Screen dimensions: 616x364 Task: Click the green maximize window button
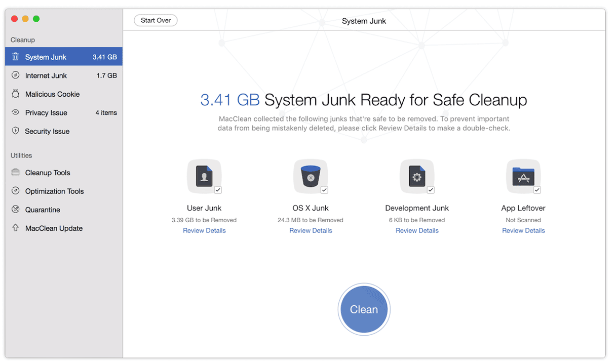[36, 19]
